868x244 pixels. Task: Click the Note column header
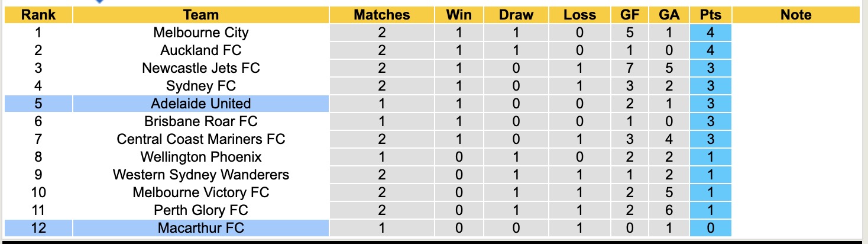pos(796,15)
